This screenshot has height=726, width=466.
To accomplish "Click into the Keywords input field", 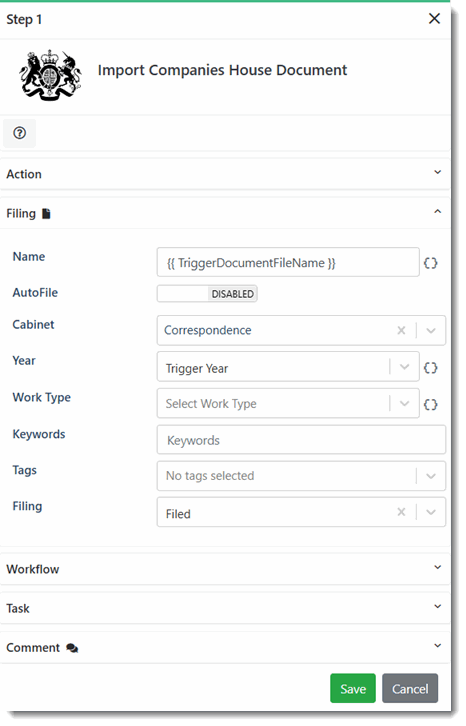I will (x=301, y=440).
